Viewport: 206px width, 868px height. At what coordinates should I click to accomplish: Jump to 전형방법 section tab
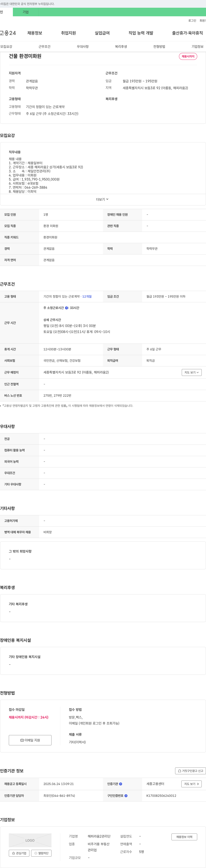point(159,47)
